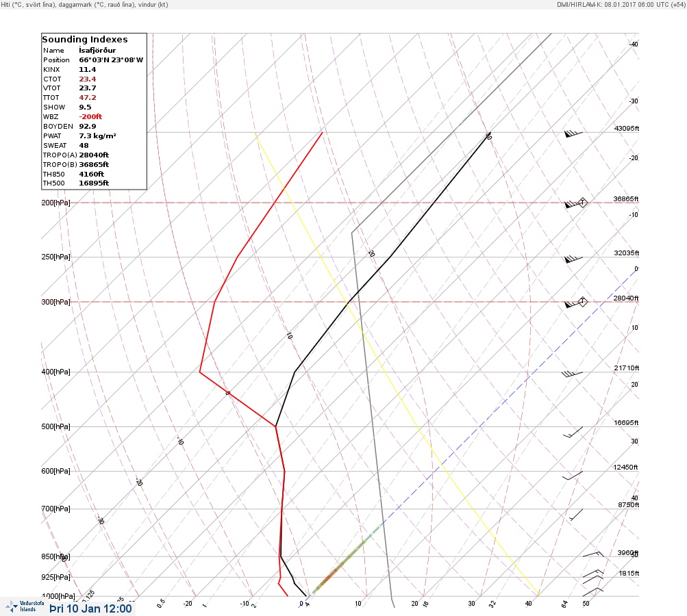The height and width of the screenshot is (616, 687).
Task: Click the TH850 value 4160ft
Action: (x=91, y=175)
